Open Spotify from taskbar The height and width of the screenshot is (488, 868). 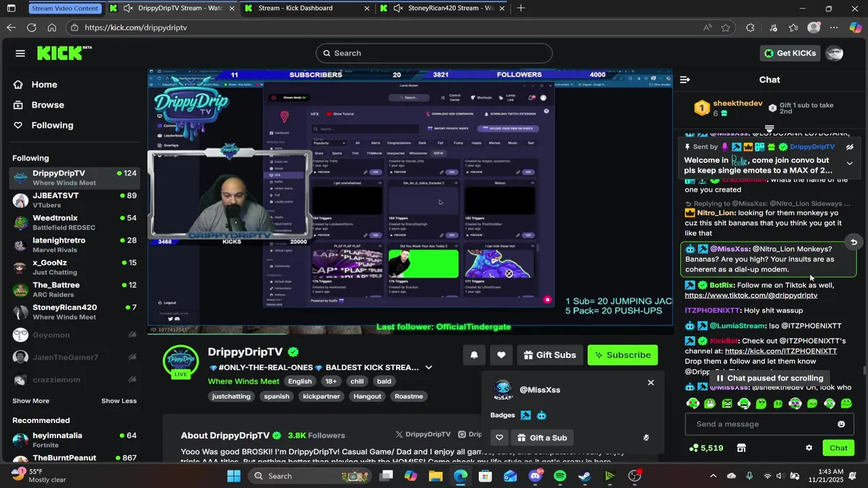coord(559,476)
